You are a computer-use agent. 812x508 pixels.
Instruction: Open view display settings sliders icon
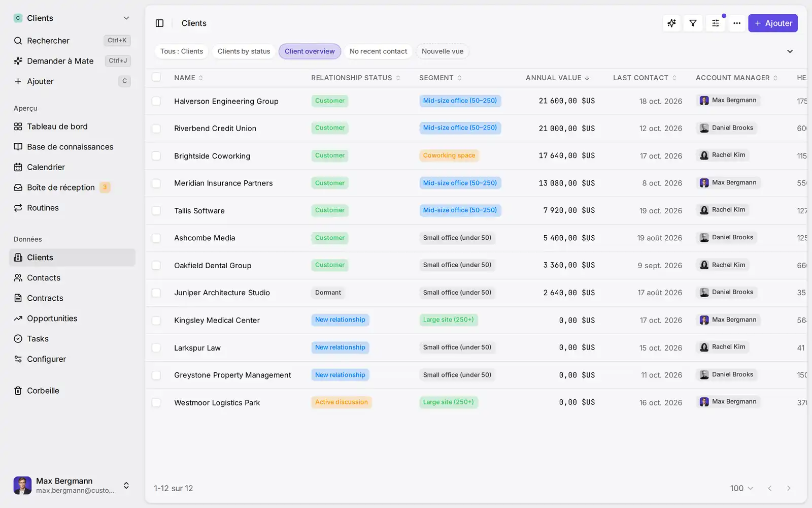715,23
